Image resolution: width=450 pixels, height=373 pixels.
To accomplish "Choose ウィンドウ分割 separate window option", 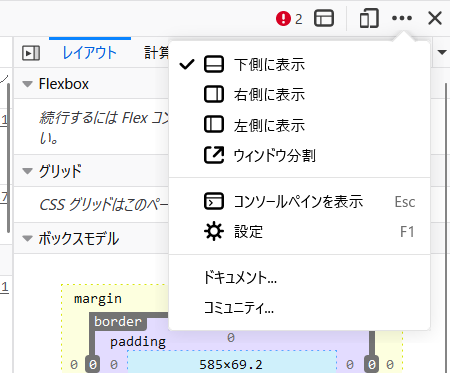I will click(299, 155).
